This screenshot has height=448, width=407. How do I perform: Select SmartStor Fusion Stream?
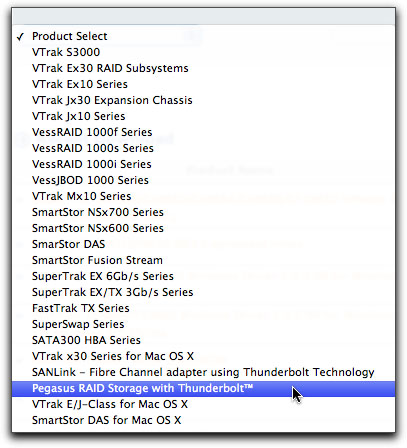203,260
